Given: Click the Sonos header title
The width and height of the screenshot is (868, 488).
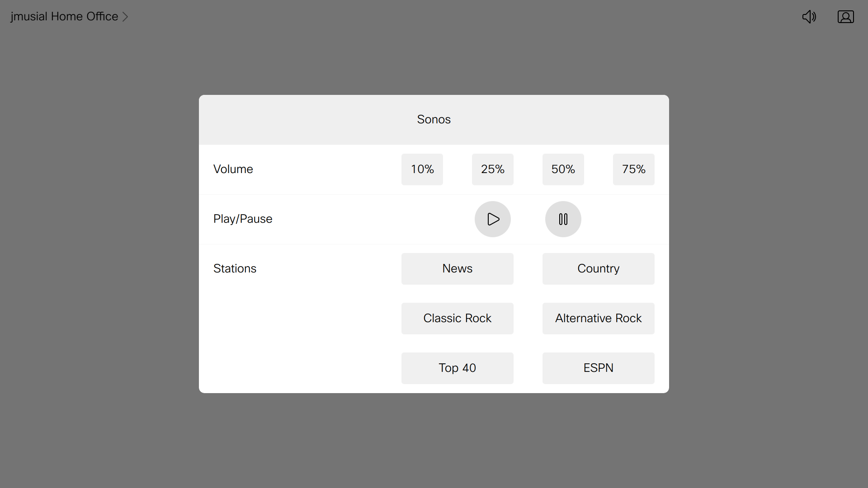Looking at the screenshot, I should [434, 119].
